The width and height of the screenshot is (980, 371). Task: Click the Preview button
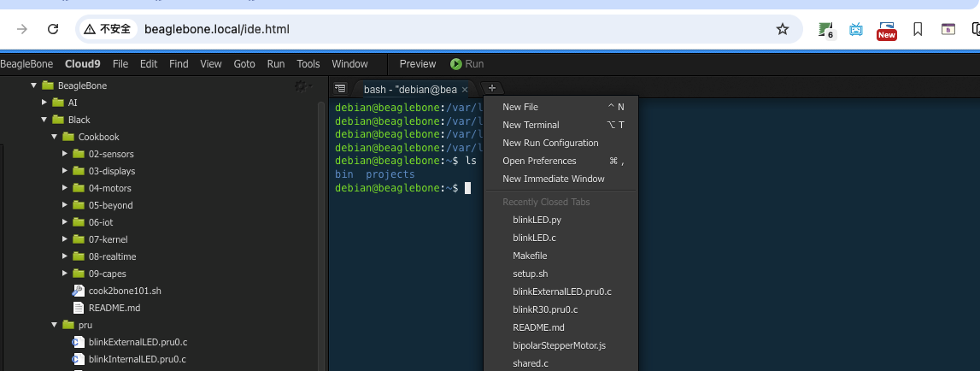(418, 64)
